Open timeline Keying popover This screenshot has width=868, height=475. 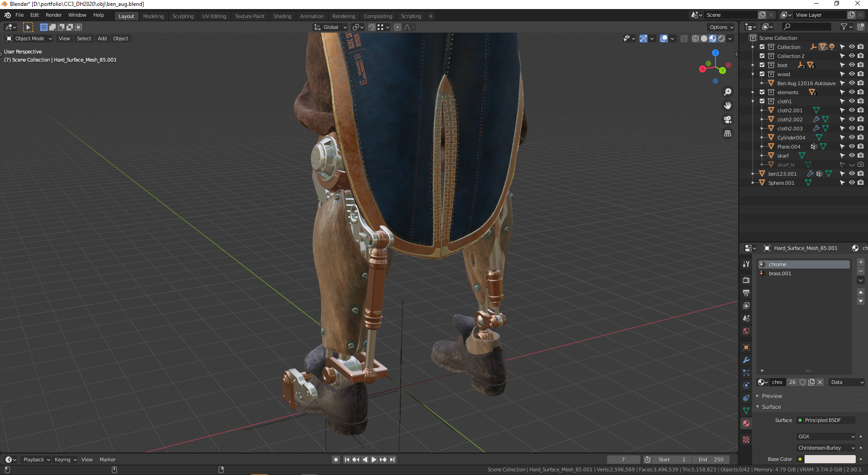click(66, 460)
